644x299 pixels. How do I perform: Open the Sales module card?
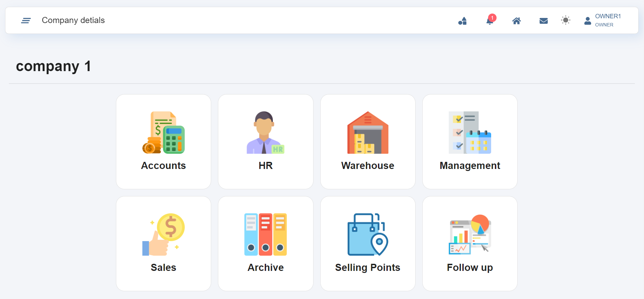163,243
